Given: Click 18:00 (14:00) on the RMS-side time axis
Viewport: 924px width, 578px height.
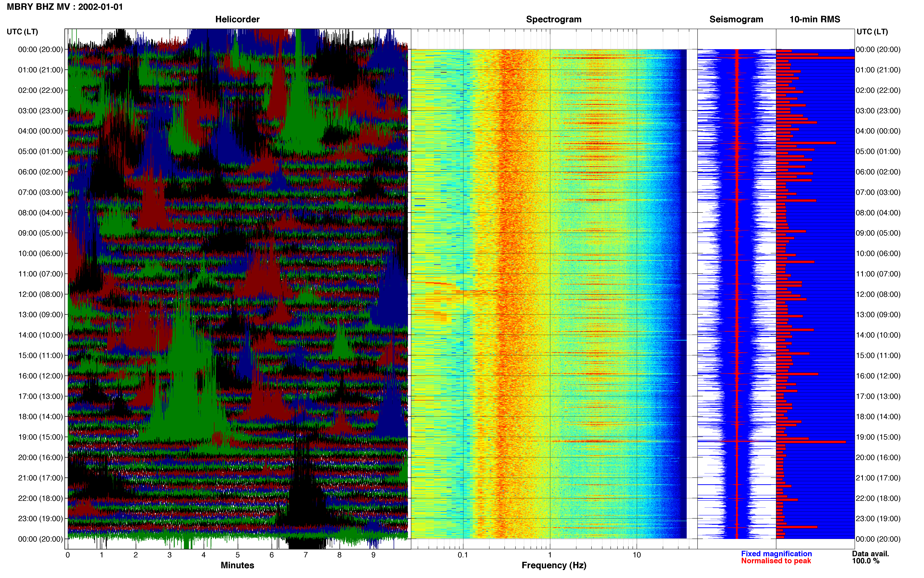Looking at the screenshot, I should point(878,417).
